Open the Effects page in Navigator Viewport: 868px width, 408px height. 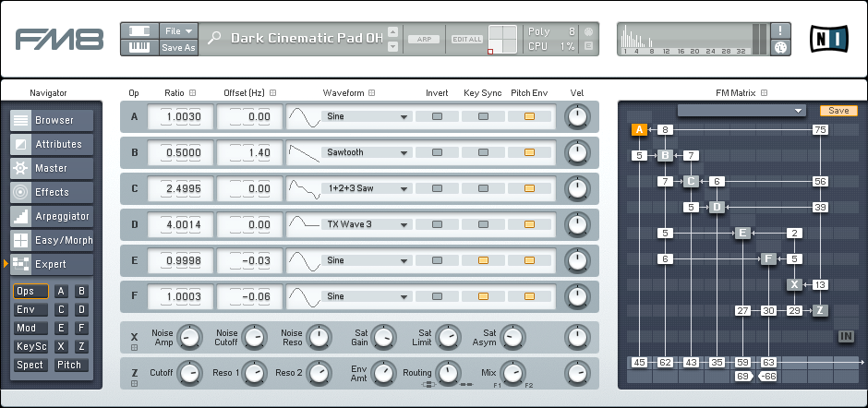click(x=52, y=192)
